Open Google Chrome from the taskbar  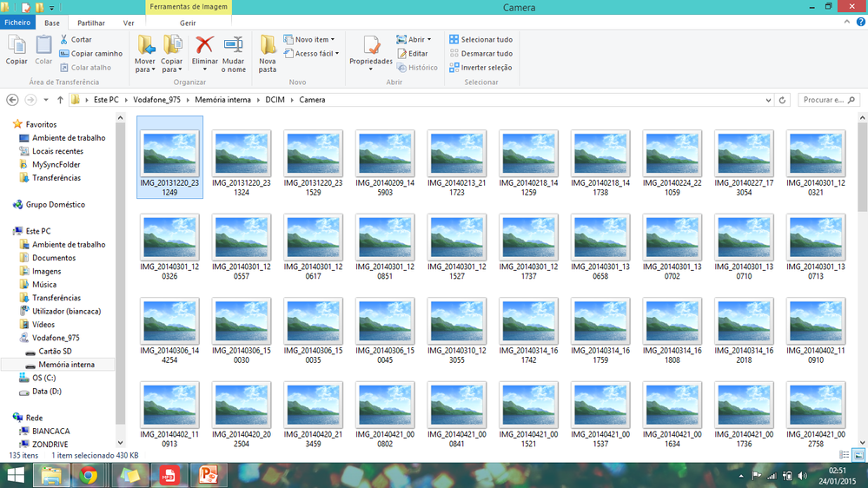[x=88, y=475]
